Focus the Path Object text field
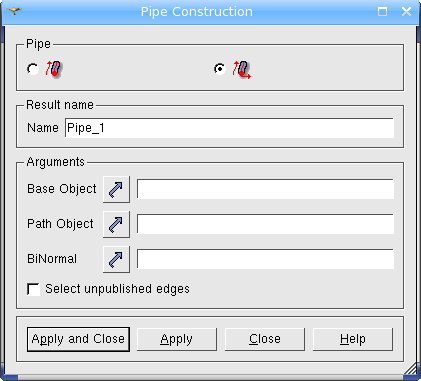Viewport: 421px width, 381px height. 265,224
